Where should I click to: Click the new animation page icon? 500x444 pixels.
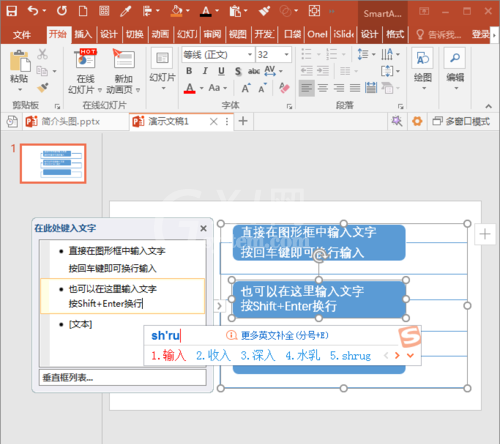pyautogui.click(x=124, y=59)
